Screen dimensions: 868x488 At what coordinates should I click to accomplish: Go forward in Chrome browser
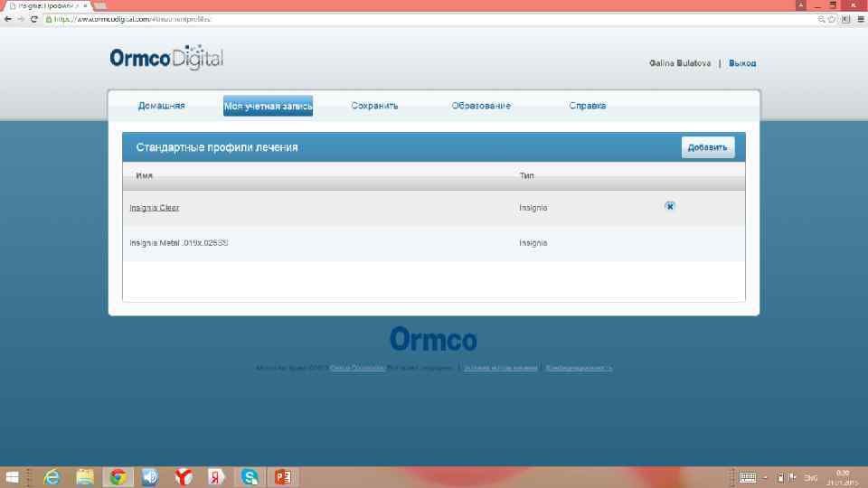click(x=21, y=19)
